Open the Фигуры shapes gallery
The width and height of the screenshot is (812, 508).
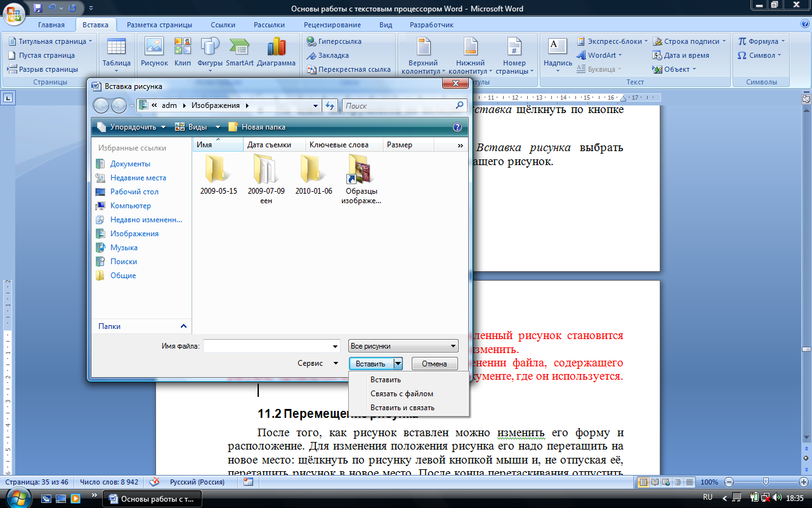click(210, 52)
